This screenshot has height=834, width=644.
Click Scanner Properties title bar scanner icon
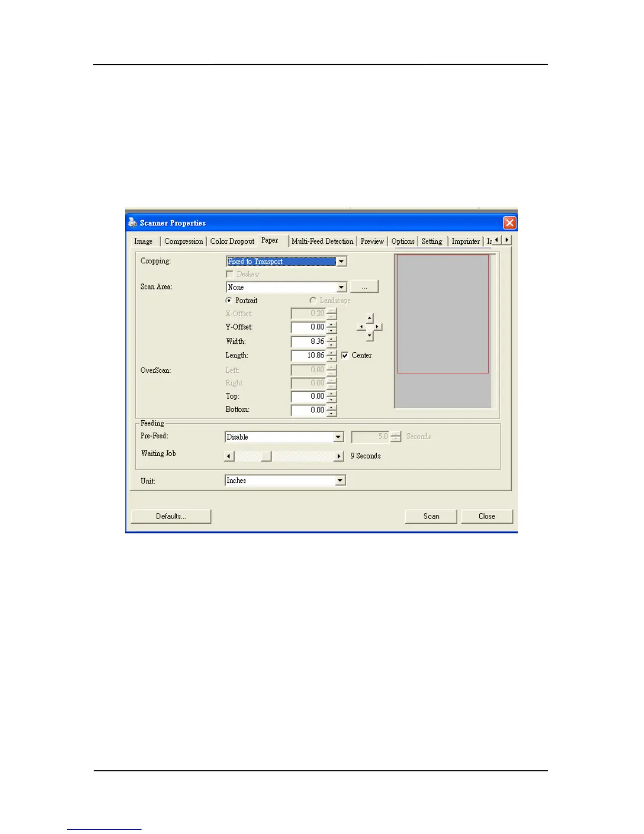coord(133,222)
